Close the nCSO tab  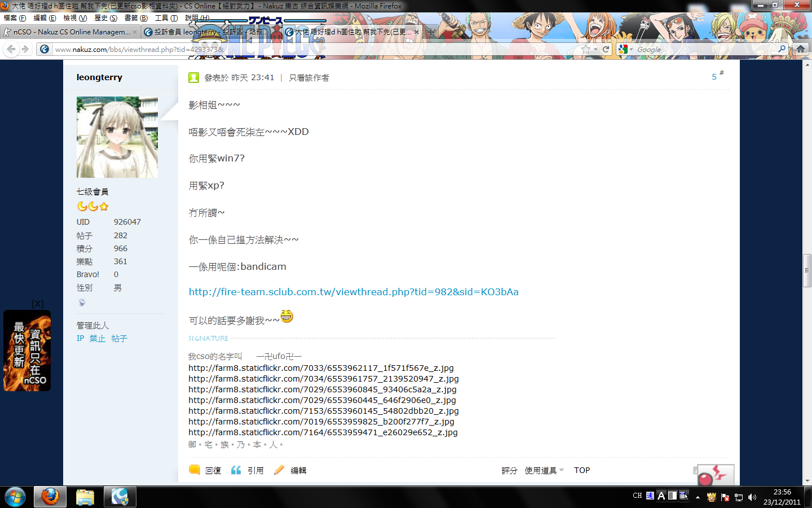(134, 32)
